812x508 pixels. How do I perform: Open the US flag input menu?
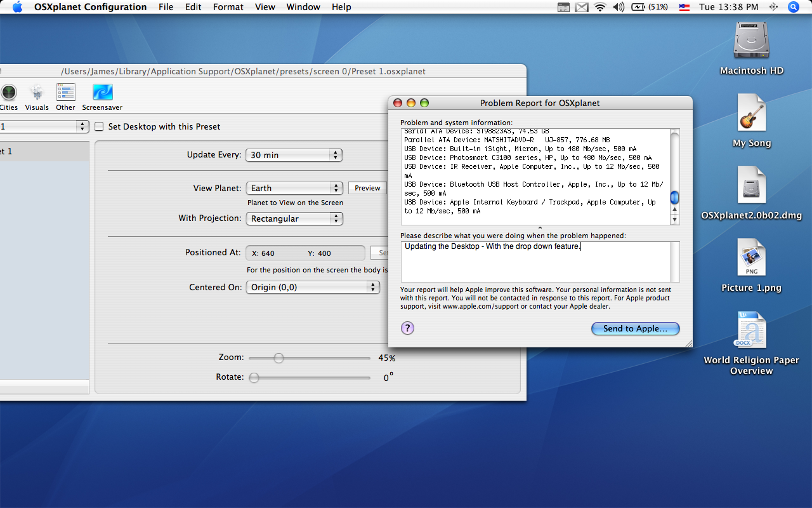(684, 7)
